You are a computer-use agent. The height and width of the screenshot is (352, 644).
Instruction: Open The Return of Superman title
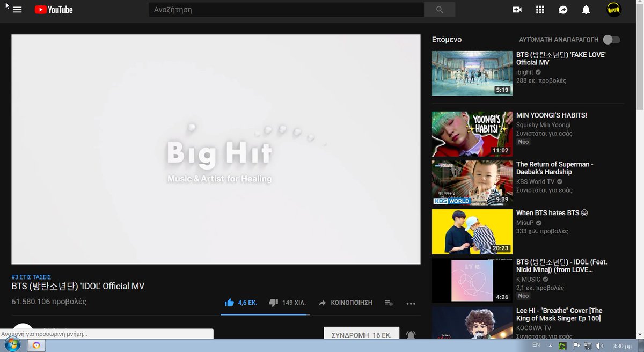pyautogui.click(x=555, y=168)
